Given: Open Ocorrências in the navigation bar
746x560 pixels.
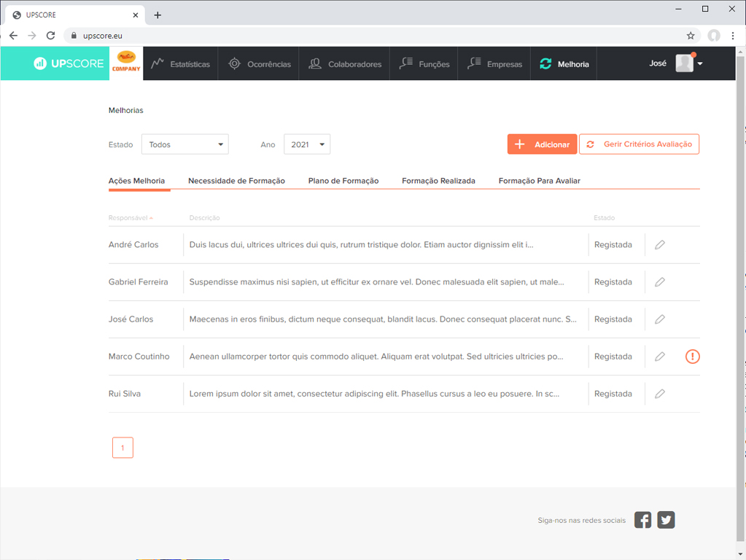Looking at the screenshot, I should (259, 63).
